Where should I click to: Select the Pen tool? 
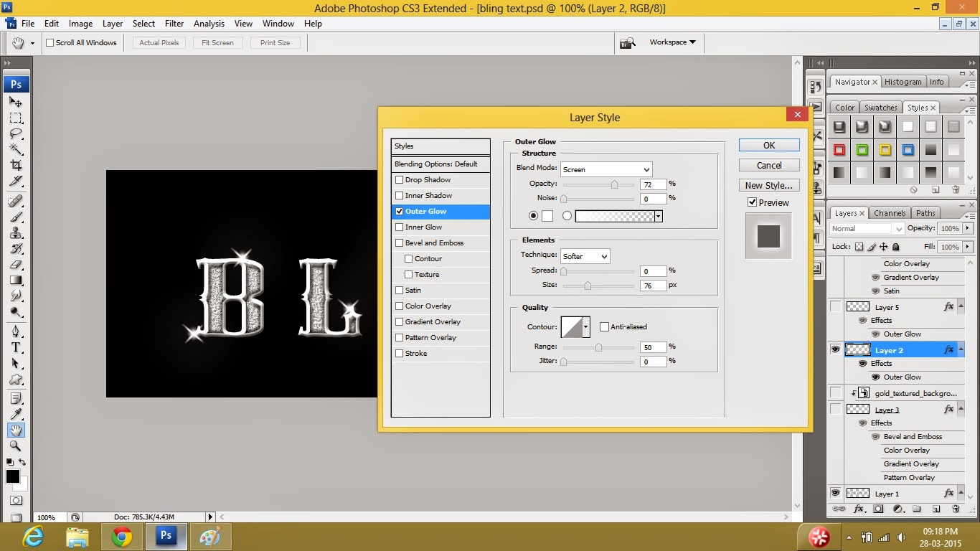[x=17, y=329]
